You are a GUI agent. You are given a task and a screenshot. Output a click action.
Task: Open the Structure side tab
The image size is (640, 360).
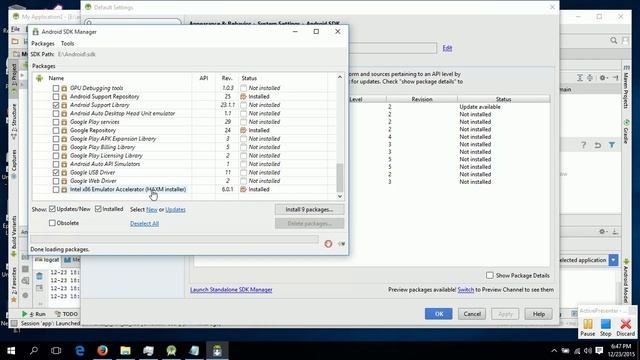point(13,122)
